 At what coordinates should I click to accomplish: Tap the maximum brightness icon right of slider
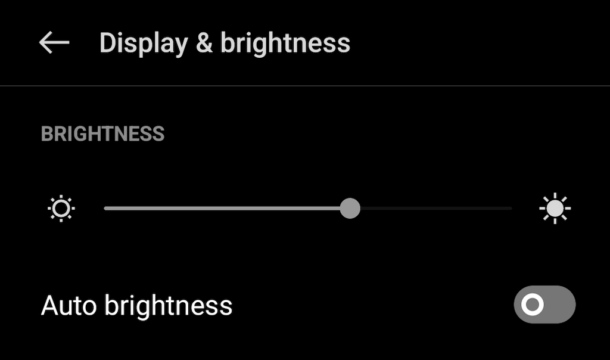coord(555,209)
